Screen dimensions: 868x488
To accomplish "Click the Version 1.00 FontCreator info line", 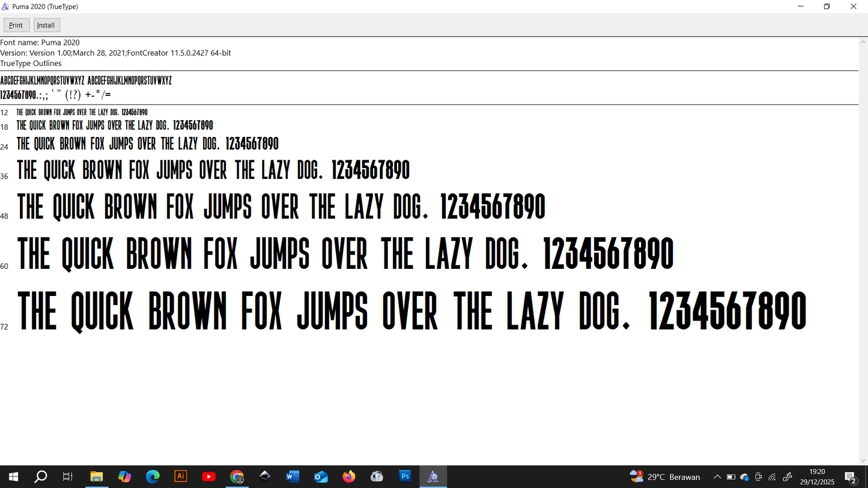I will click(x=115, y=53).
